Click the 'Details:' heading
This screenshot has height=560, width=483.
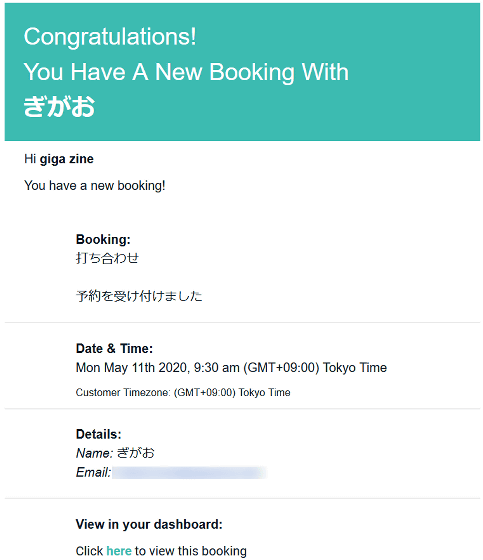[99, 434]
